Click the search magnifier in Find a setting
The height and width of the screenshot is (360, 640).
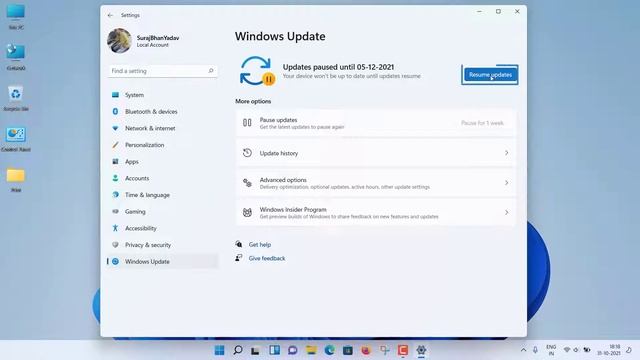pos(211,71)
